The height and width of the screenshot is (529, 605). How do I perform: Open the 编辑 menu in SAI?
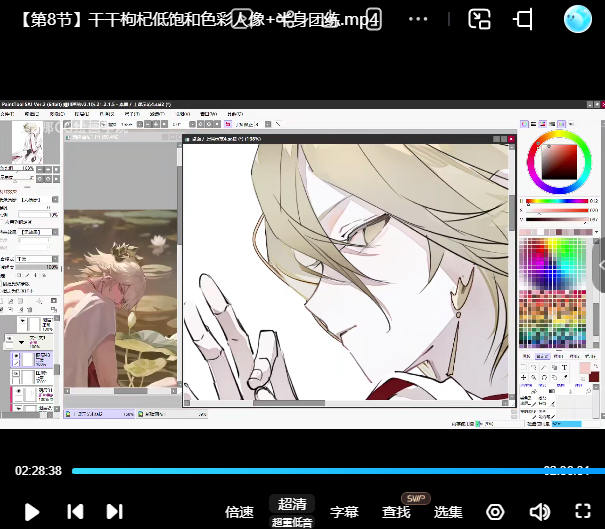[x=32, y=114]
